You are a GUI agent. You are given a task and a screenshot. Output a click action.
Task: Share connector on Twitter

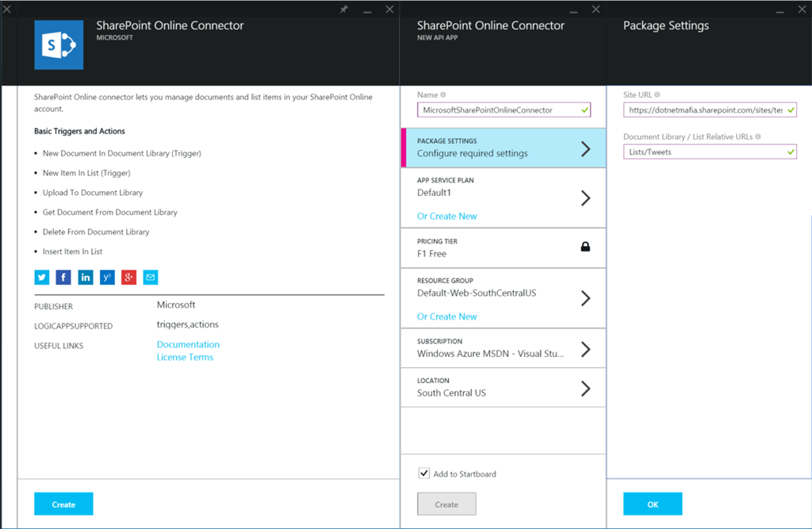[x=42, y=278]
